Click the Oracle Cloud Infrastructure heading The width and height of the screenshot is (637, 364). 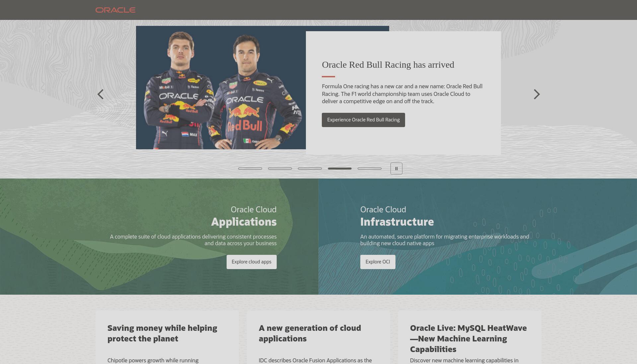397,216
